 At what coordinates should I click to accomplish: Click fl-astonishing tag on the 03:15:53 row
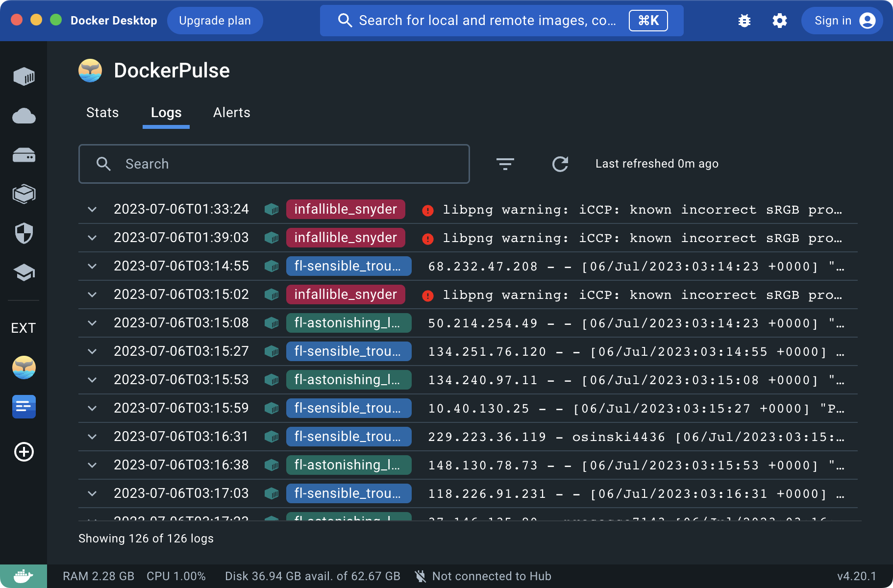(348, 380)
